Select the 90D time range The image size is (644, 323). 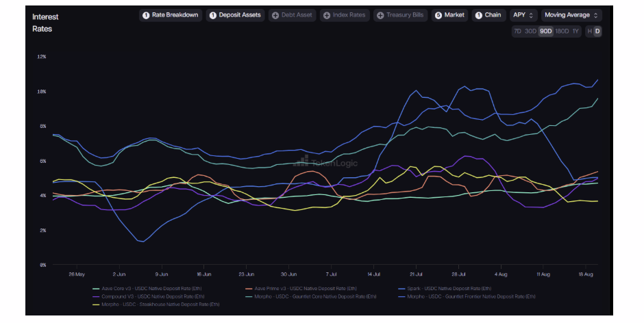[x=546, y=31]
